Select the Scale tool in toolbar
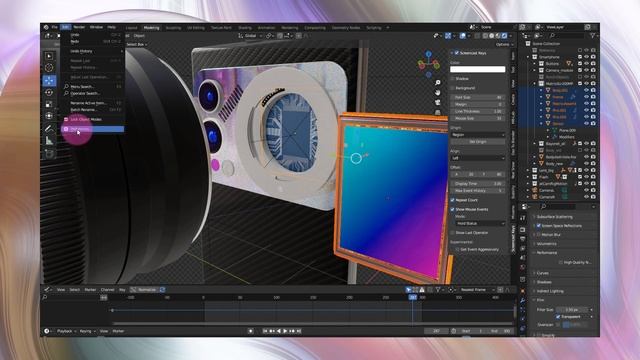 (x=49, y=104)
